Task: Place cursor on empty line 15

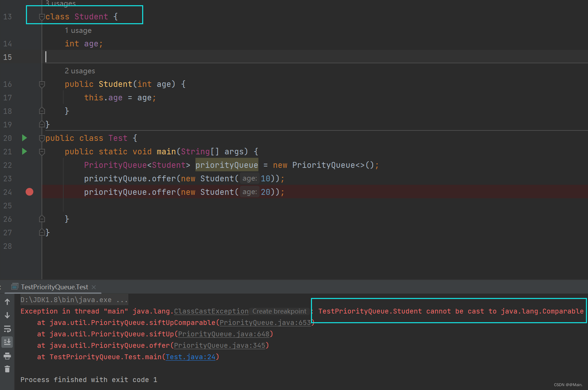Action: tap(315, 57)
